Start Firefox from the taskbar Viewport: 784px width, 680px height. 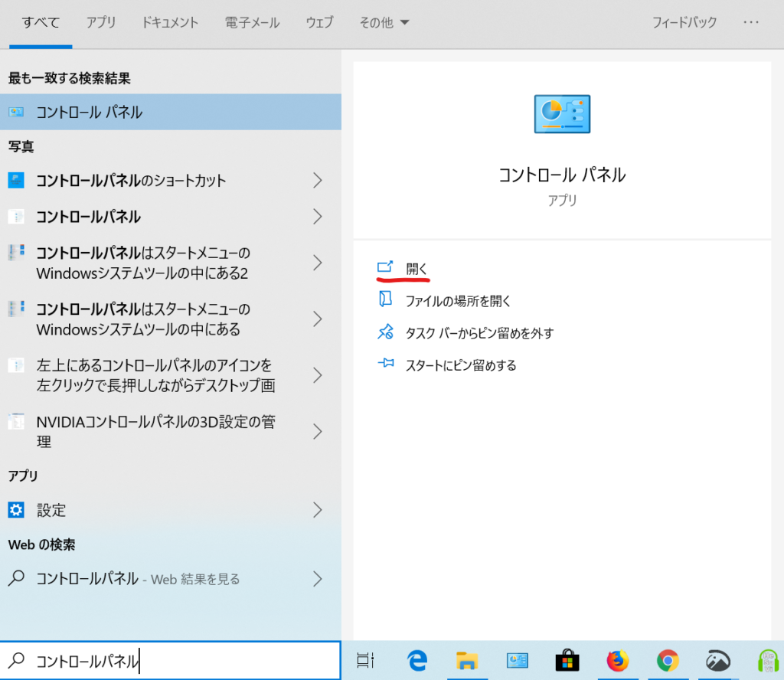[617, 660]
